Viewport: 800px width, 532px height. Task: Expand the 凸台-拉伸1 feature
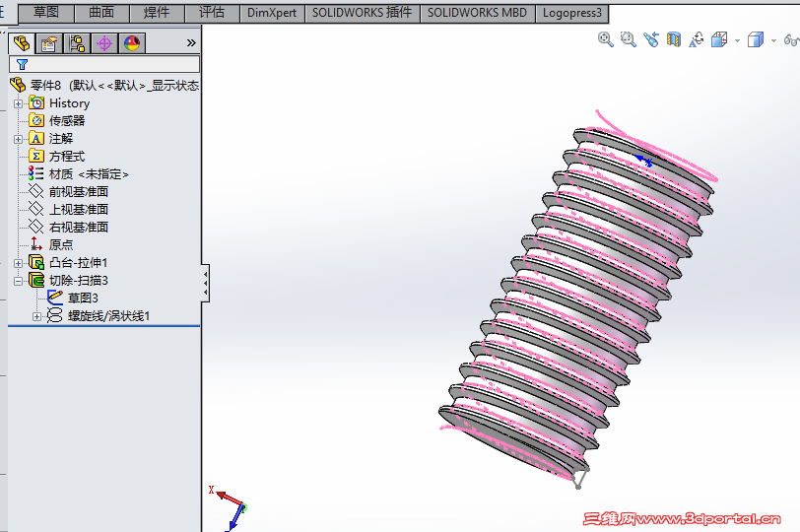pos(19,263)
